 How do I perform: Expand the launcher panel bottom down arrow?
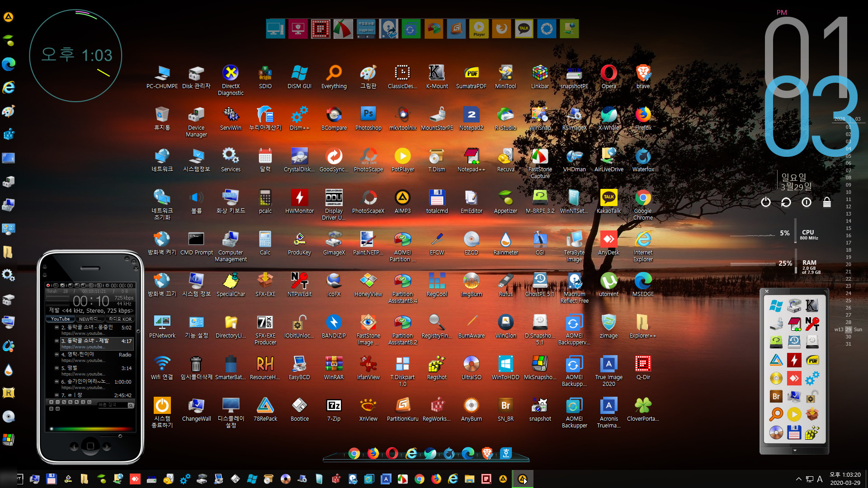(795, 450)
